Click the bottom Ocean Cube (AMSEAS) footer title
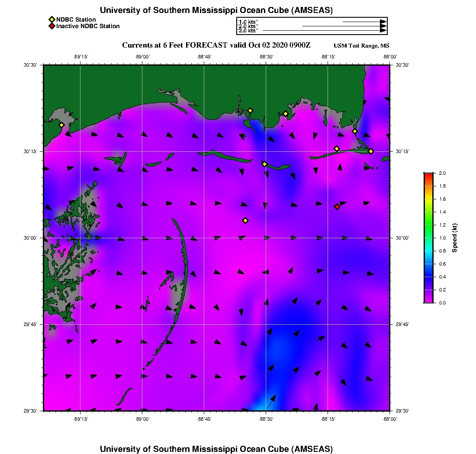 coord(216,449)
